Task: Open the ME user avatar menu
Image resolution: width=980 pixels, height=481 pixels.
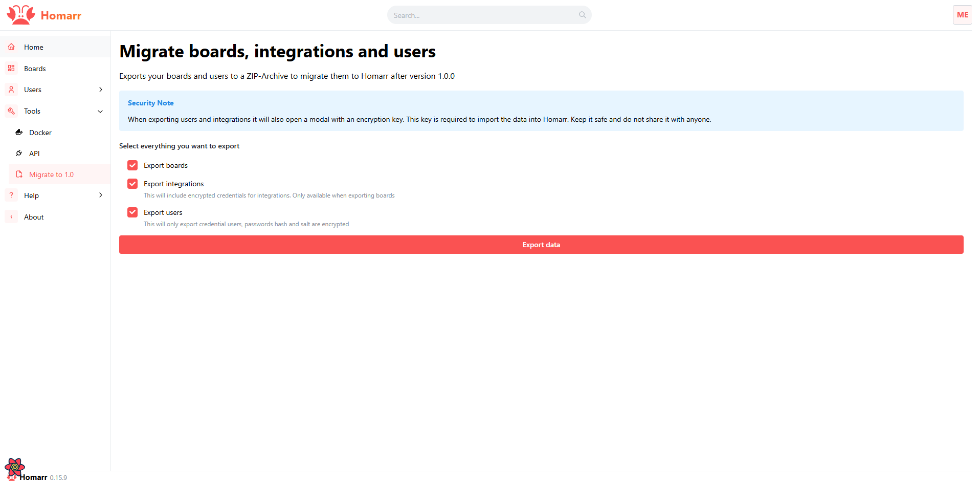Action: click(x=962, y=14)
